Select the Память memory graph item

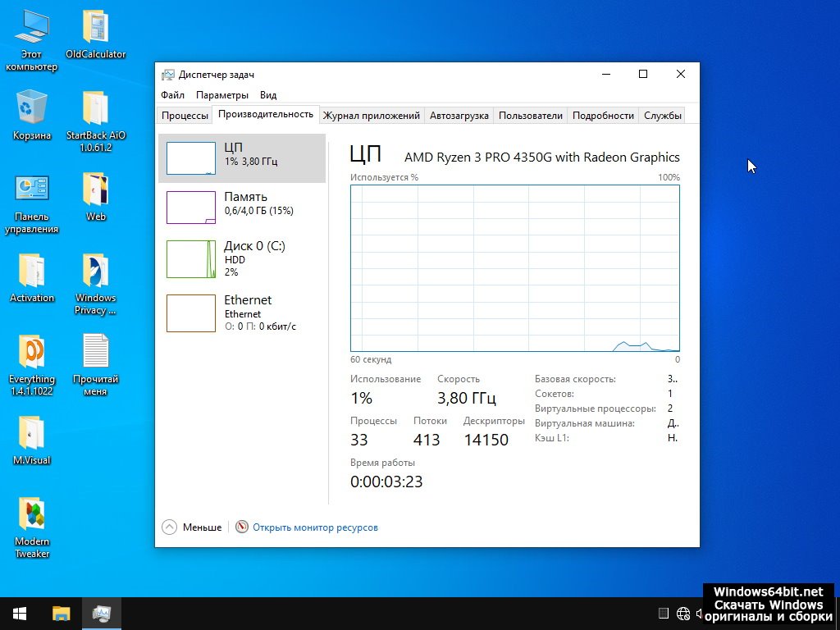pyautogui.click(x=241, y=207)
